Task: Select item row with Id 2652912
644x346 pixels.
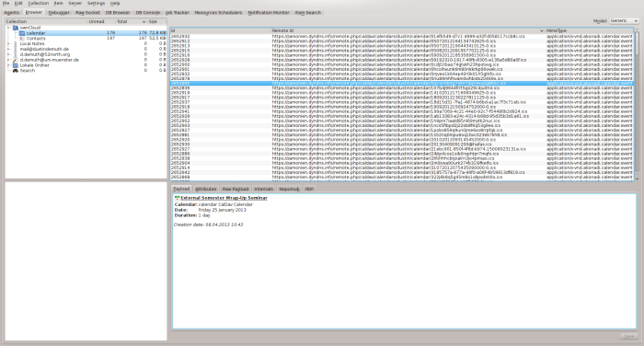Action: (402, 41)
